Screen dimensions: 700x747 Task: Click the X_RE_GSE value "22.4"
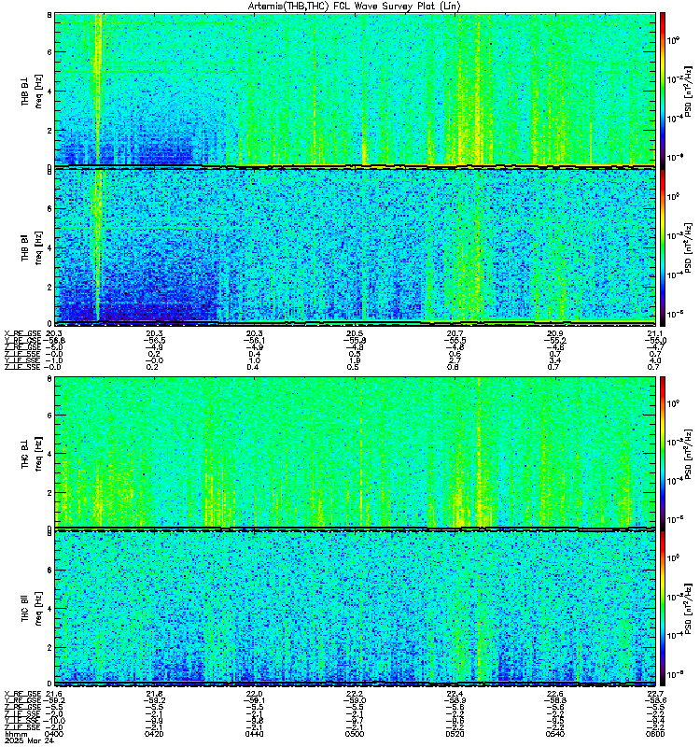click(x=455, y=694)
